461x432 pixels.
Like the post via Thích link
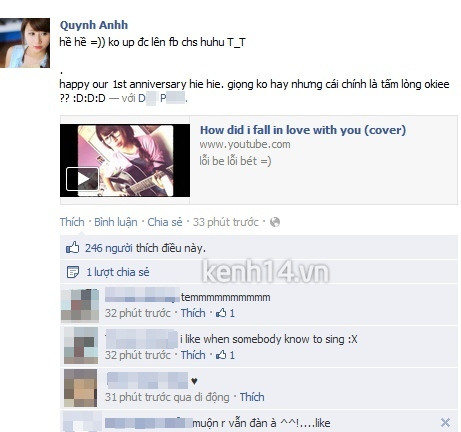pyautogui.click(x=72, y=222)
